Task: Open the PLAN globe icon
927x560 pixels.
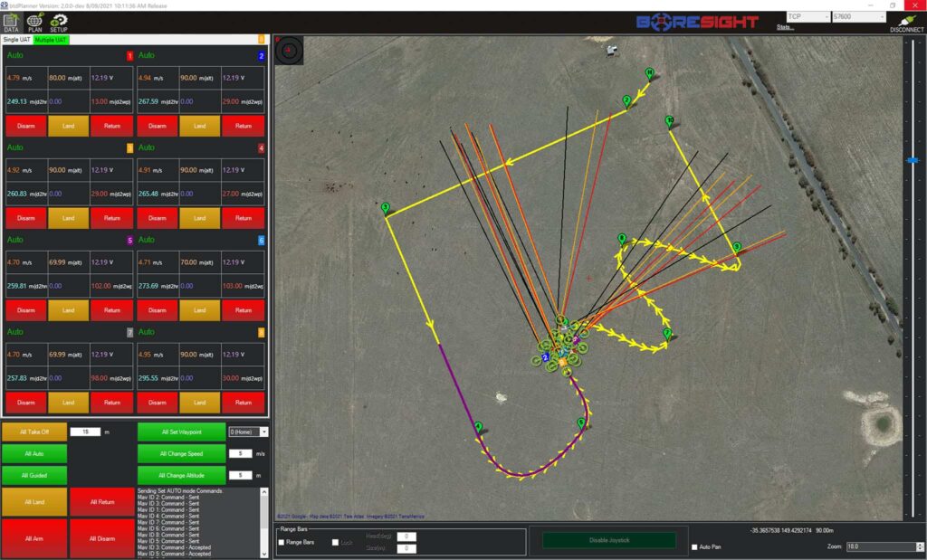Action: [33, 23]
